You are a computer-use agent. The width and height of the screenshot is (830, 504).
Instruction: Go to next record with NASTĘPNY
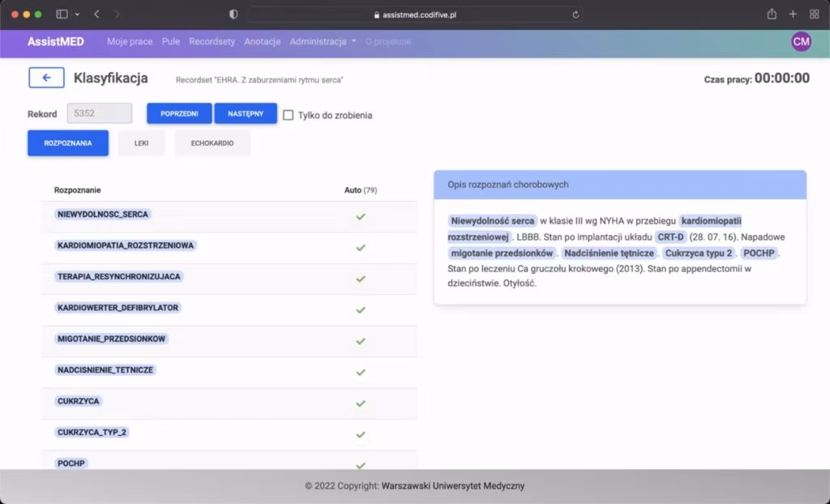pyautogui.click(x=246, y=113)
